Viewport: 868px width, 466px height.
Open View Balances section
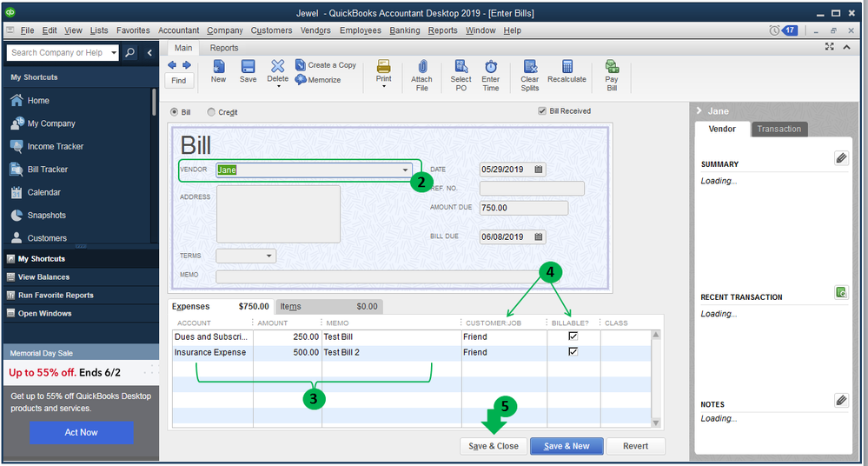pos(43,277)
